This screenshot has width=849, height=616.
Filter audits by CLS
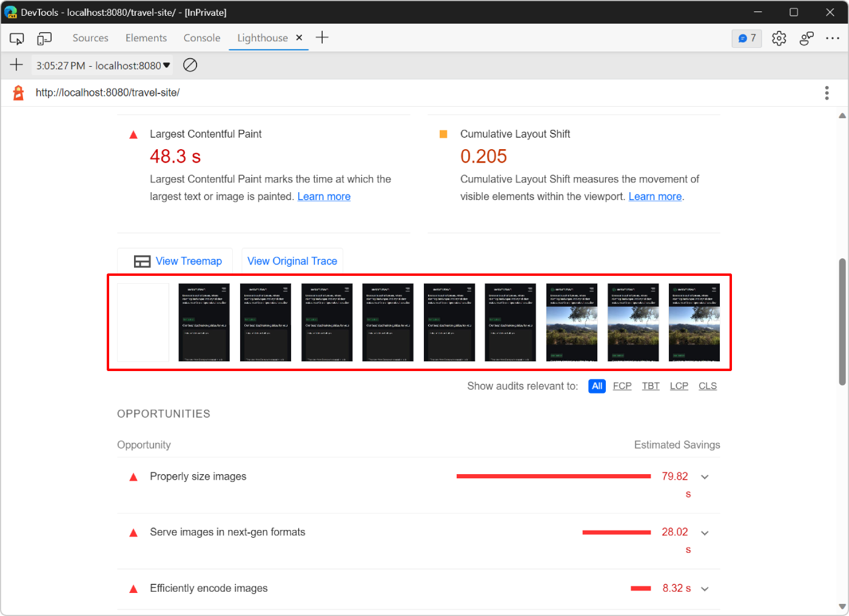708,386
